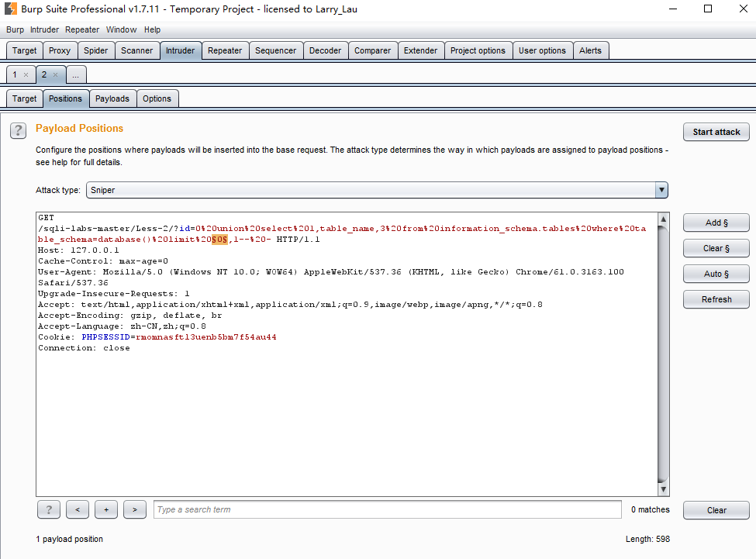Click the Accept-Encoding header line
The image size is (756, 559).
coord(130,315)
